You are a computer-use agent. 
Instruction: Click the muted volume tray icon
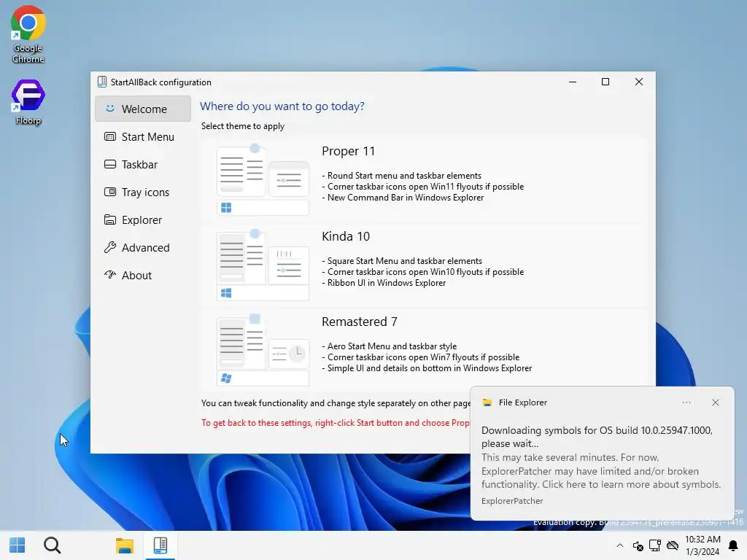tap(638, 545)
